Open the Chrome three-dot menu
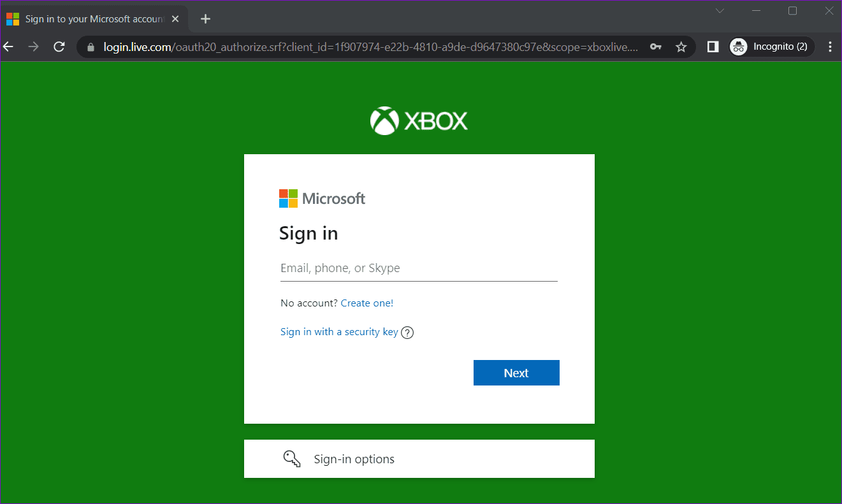Screen dimensions: 842x504 coord(830,47)
